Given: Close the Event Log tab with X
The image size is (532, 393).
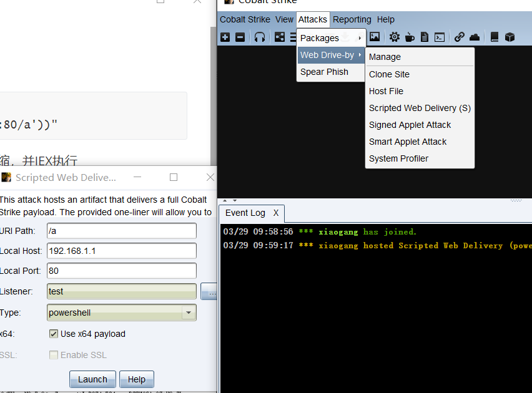Looking at the screenshot, I should [276, 213].
